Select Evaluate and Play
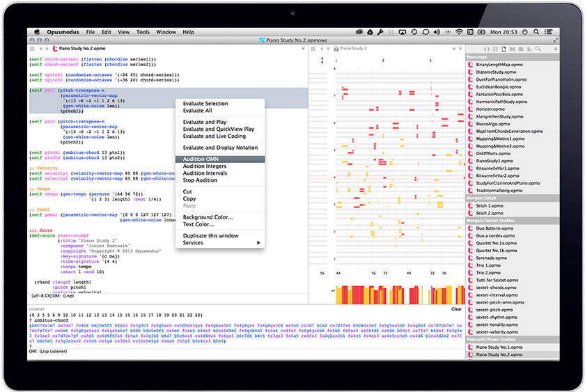 tap(220, 122)
